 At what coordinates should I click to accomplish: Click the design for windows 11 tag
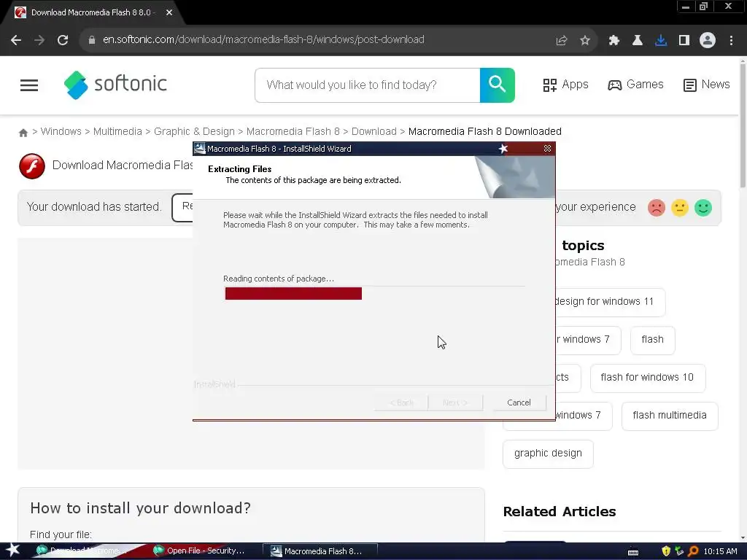click(610, 302)
